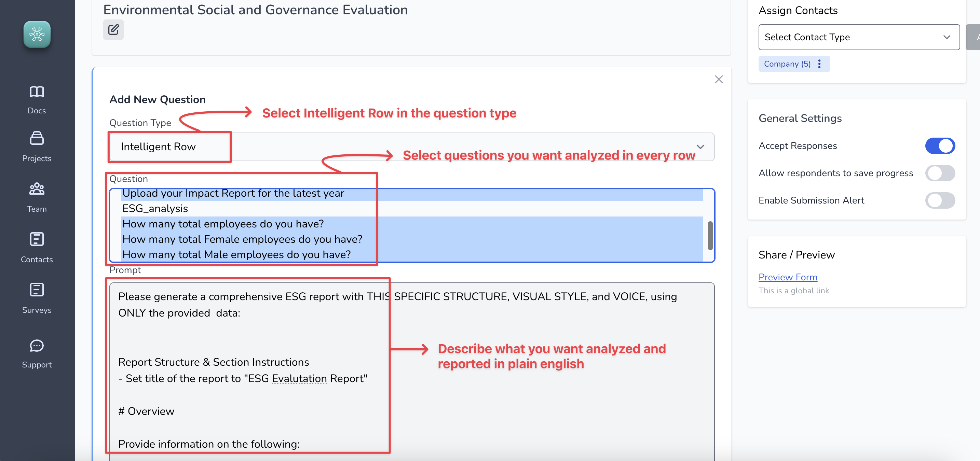This screenshot has height=461, width=980.
Task: Open the Preview Form link
Action: 788,277
